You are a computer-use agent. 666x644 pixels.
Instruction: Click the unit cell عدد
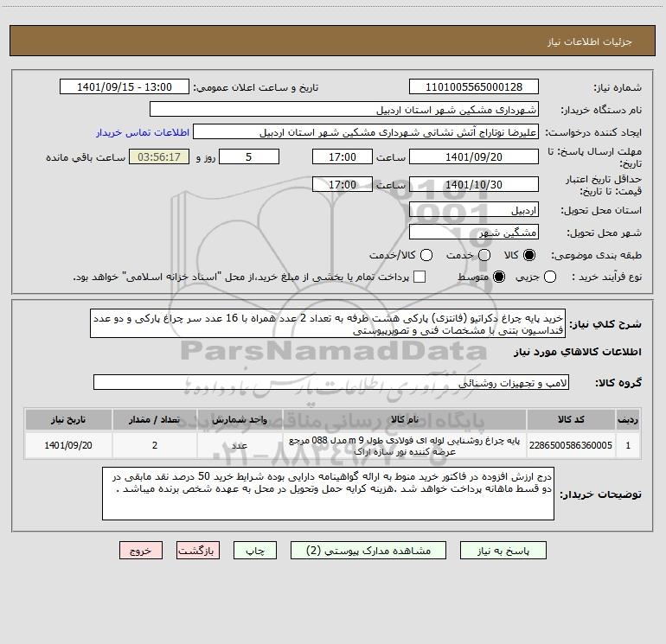[240, 445]
